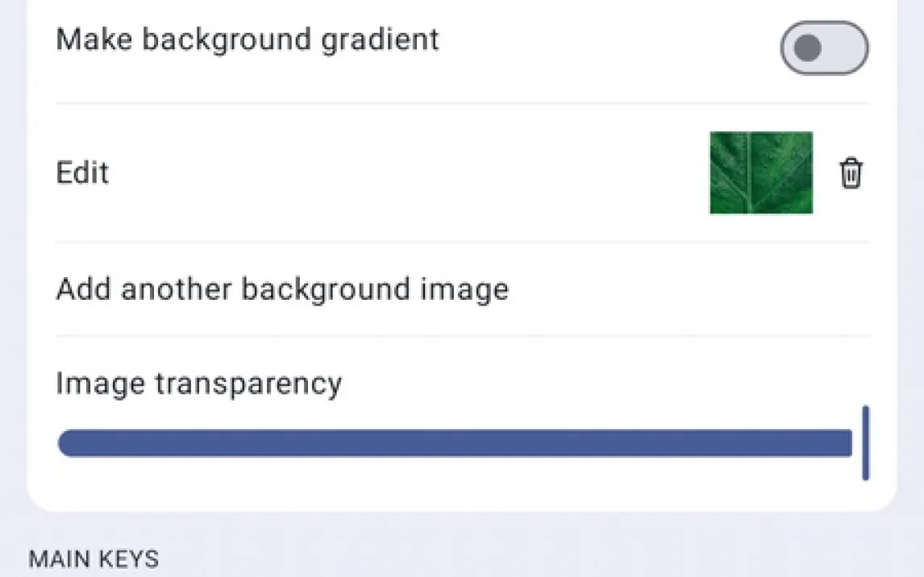Click the vertical handle of the transparency slider
Image resolution: width=924 pixels, height=577 pixels.
point(865,443)
